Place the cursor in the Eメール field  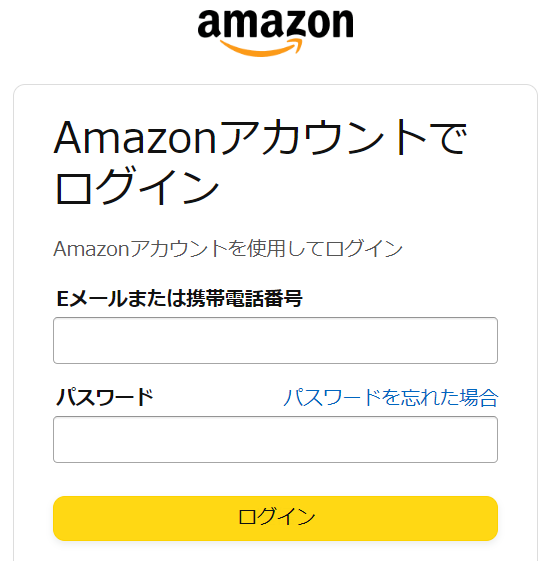[x=275, y=340]
